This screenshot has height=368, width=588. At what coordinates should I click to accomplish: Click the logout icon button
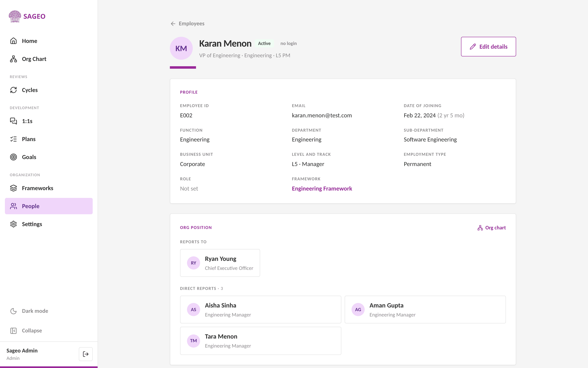[x=86, y=354]
